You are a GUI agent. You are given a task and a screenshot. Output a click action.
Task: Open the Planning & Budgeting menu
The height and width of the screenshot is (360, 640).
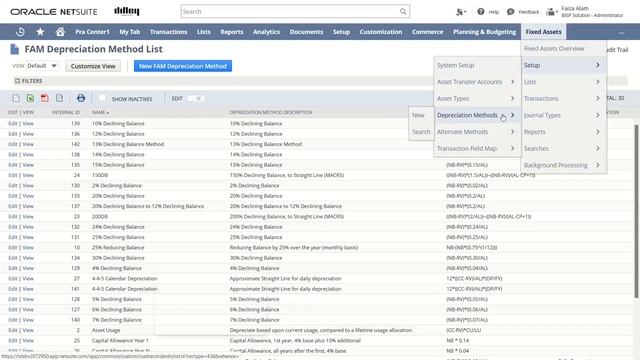point(484,32)
